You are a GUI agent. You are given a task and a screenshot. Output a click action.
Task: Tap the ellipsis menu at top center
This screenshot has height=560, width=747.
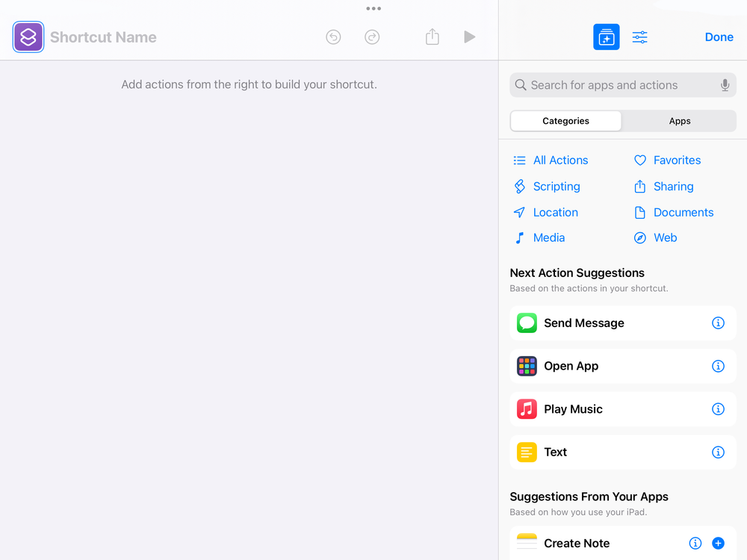point(373,8)
